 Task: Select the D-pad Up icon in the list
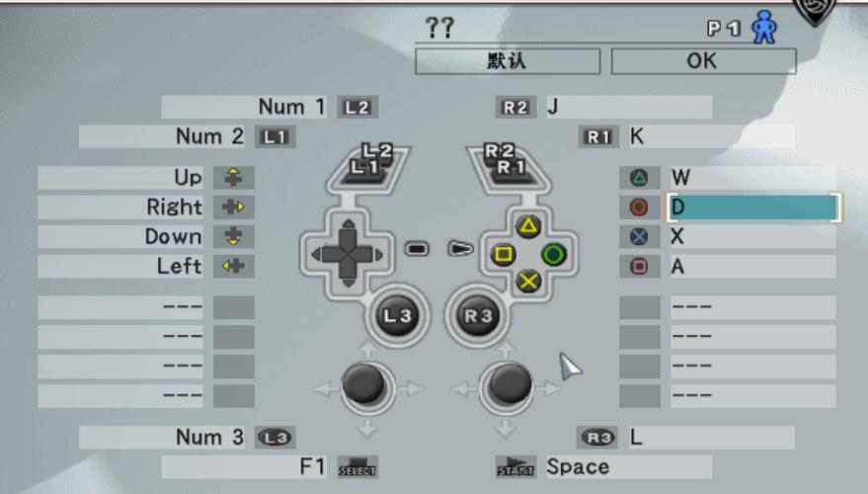234,178
